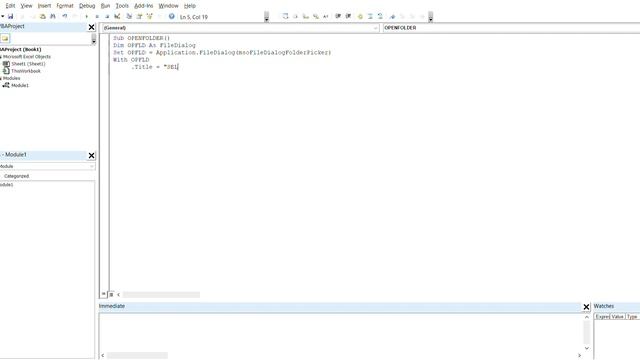Click the Break (pause) toolbar icon
640x360 pixels.
[x=97, y=16]
